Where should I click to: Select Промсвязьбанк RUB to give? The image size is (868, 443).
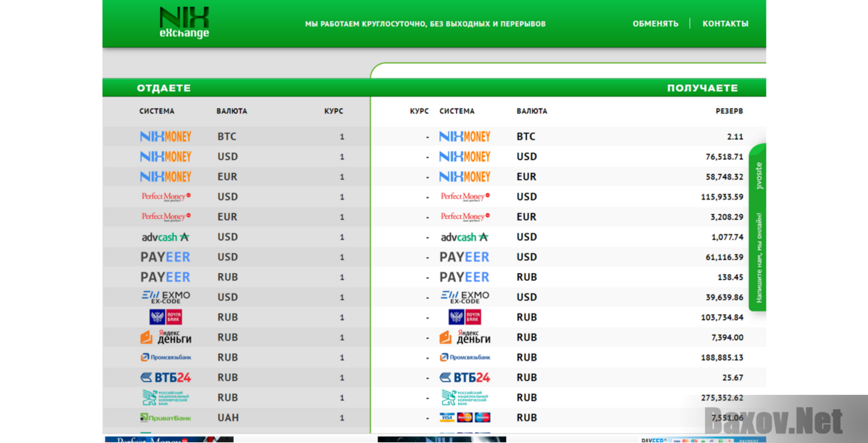(236, 357)
